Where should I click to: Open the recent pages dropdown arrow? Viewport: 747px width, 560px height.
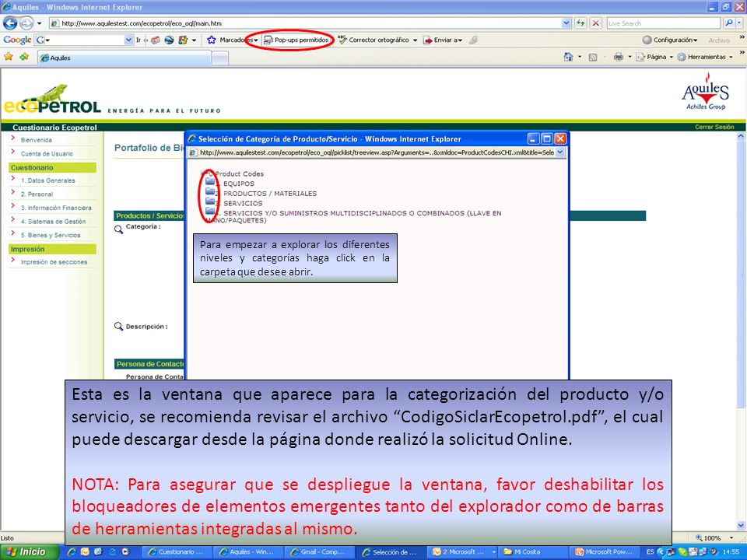(x=39, y=23)
